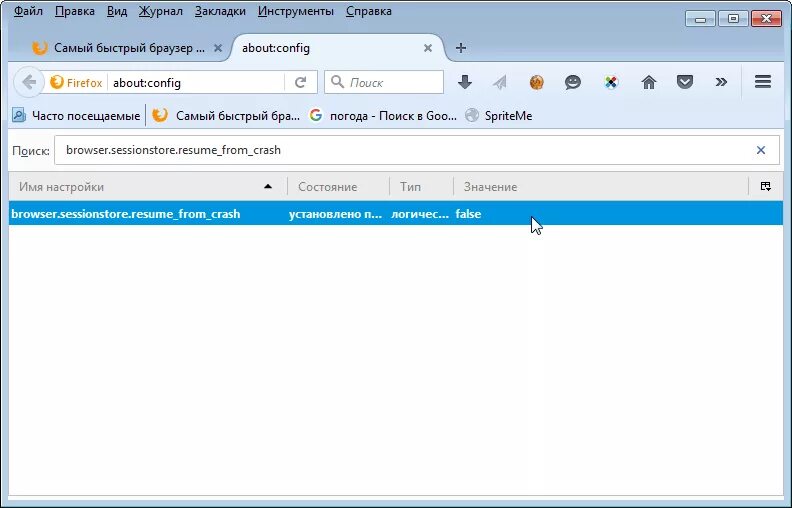Image resolution: width=792 pixels, height=508 pixels.
Task: Open the Инструменты menu
Action: [x=295, y=11]
